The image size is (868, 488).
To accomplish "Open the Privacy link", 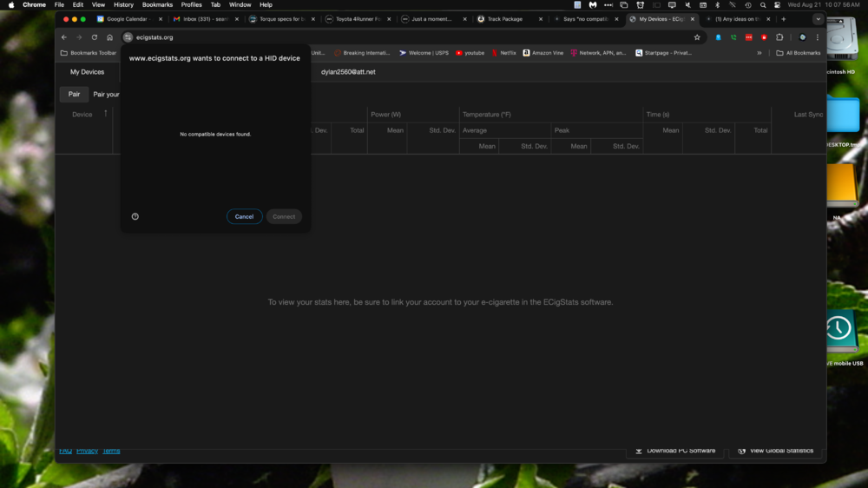I will coord(87,451).
